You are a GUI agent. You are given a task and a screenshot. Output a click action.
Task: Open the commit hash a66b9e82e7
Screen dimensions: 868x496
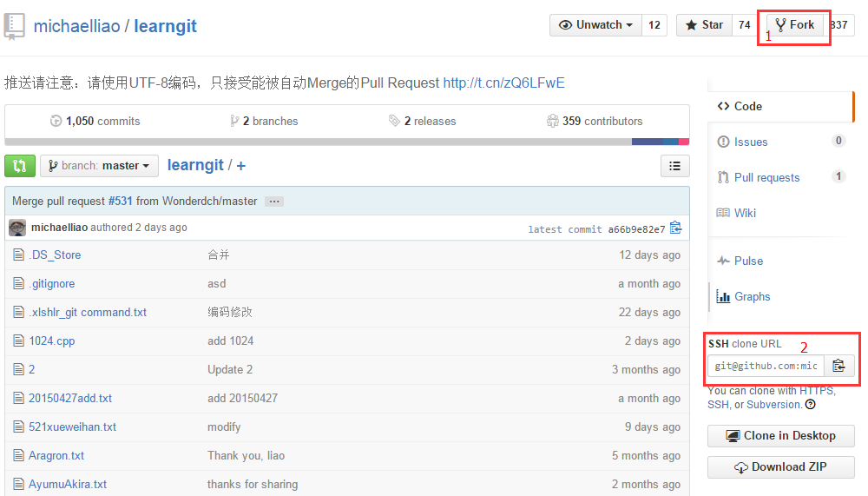click(636, 229)
